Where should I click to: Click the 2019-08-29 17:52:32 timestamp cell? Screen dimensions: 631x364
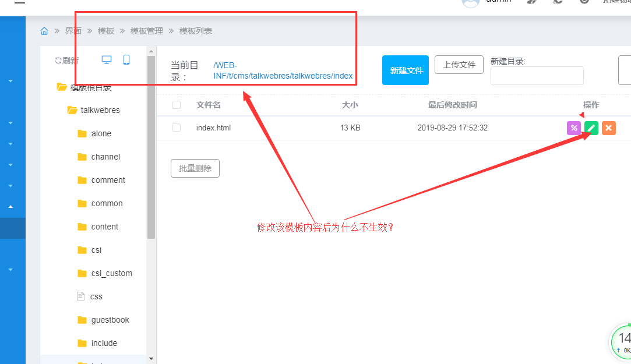[x=452, y=128]
